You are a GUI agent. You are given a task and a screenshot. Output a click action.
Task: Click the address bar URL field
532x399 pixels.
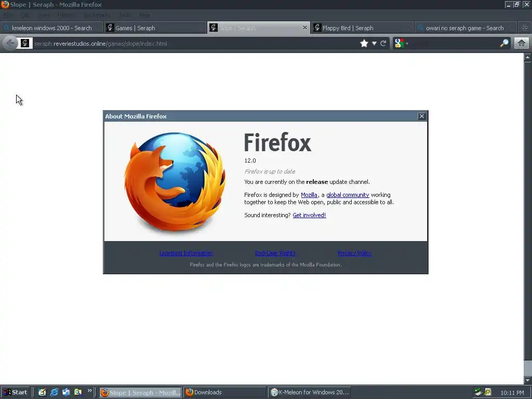195,44
